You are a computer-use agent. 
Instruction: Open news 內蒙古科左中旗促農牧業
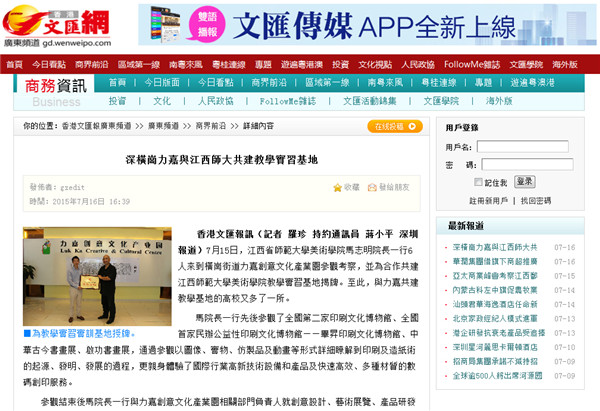495,290
